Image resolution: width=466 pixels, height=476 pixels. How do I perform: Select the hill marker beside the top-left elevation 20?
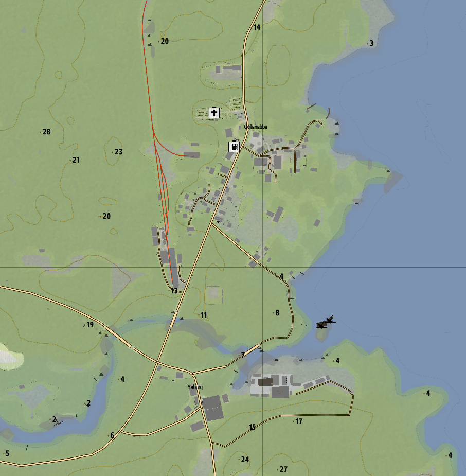point(149,45)
